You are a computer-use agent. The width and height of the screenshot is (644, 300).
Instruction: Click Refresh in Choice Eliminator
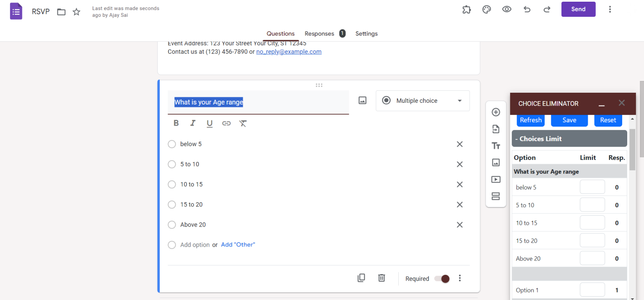tap(530, 120)
